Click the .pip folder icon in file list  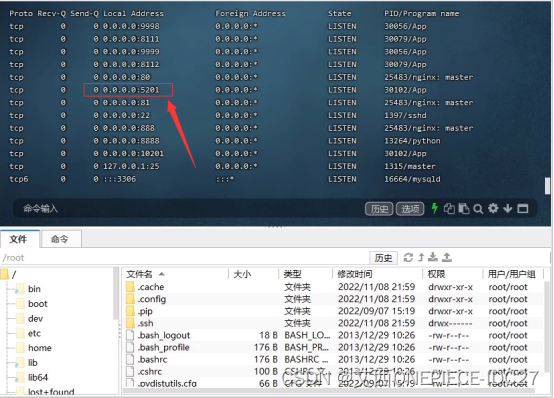[x=130, y=311]
